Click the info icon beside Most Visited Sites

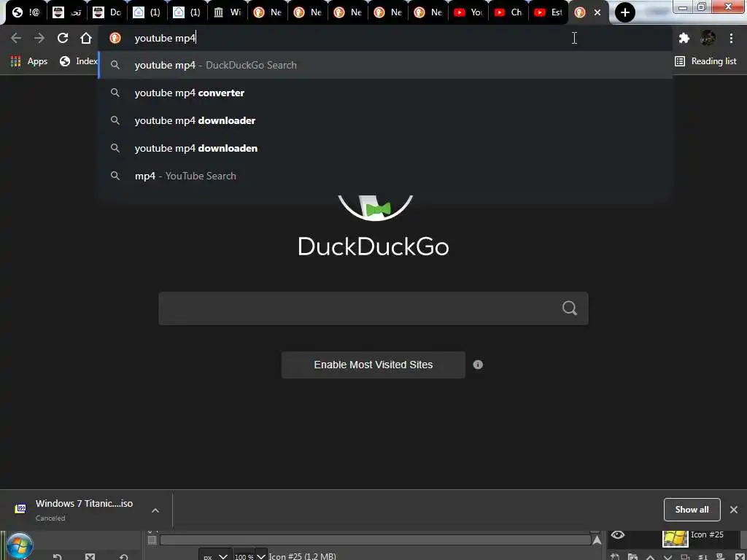pos(478,365)
